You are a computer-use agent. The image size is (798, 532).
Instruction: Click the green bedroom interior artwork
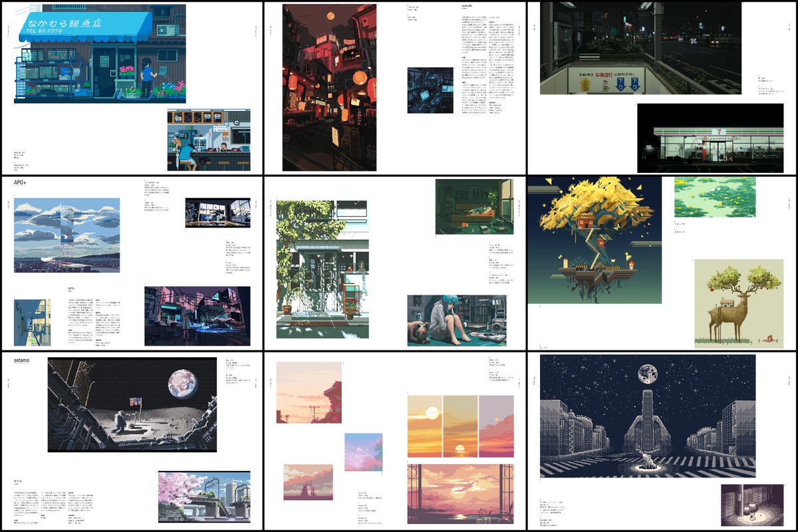point(475,206)
